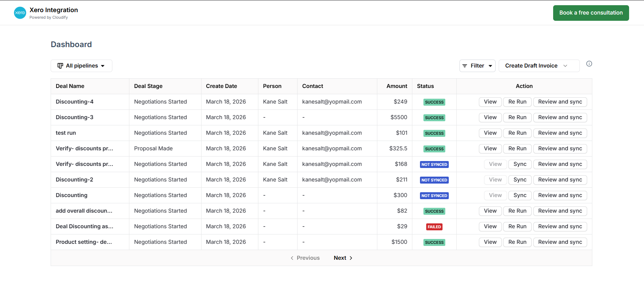
Task: View the add overall discount deal
Action: click(x=490, y=211)
